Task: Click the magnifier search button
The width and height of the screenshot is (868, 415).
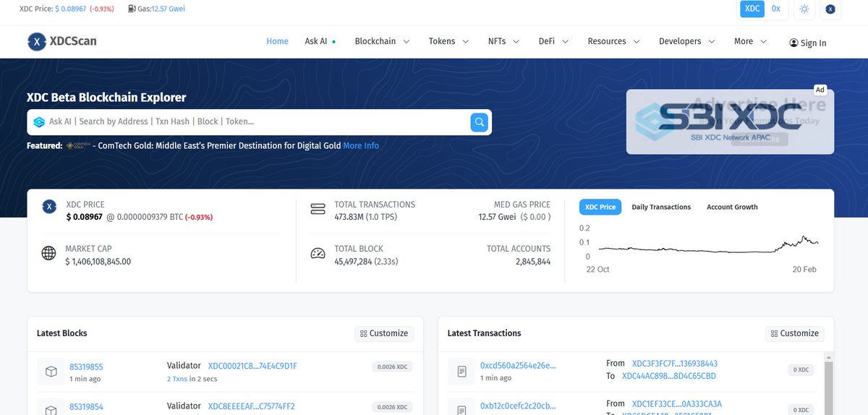Action: [x=479, y=121]
